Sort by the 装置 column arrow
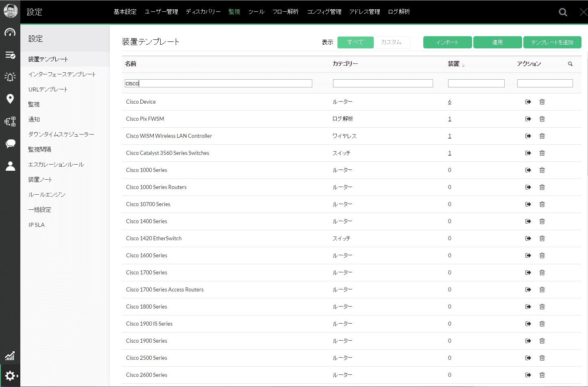 (x=463, y=65)
